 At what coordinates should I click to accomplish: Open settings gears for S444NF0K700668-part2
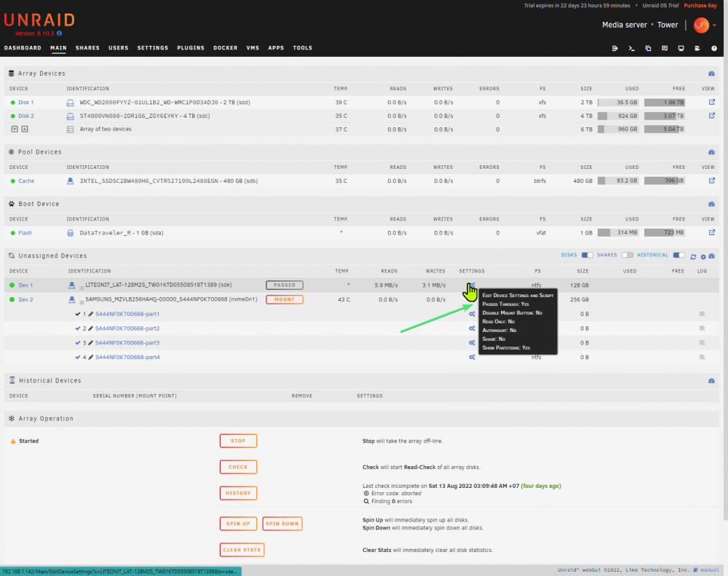click(472, 328)
